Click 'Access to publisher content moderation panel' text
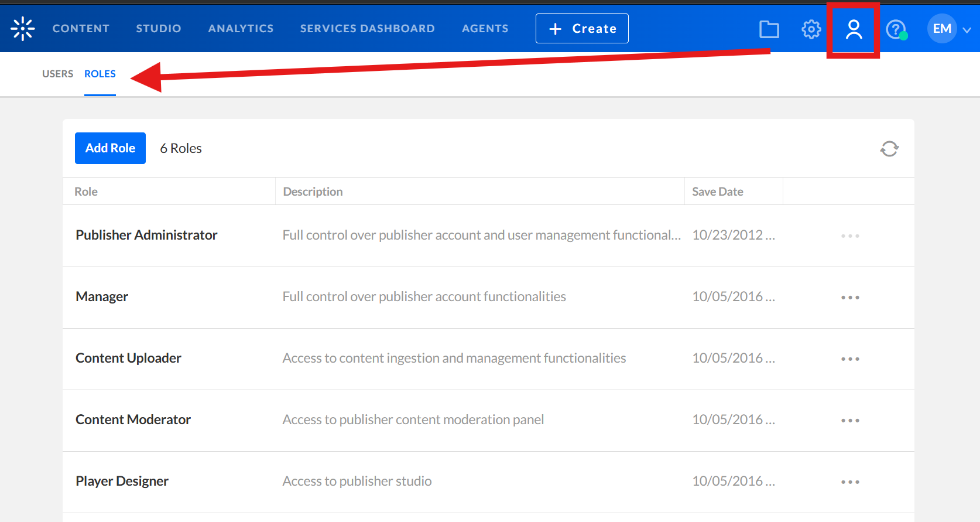Image resolution: width=980 pixels, height=522 pixels. pos(413,419)
